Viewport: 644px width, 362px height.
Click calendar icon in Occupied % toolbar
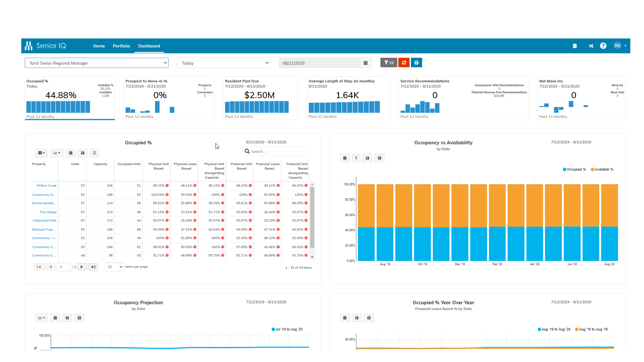click(x=71, y=153)
